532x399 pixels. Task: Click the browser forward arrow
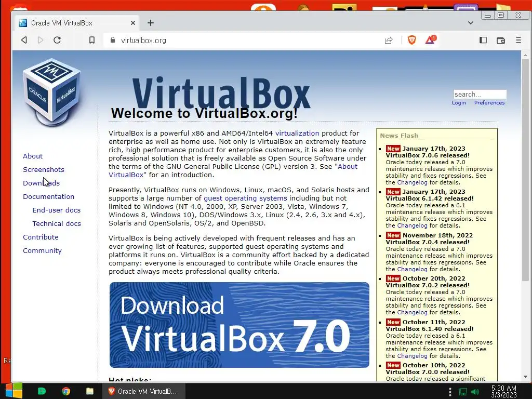point(41,40)
